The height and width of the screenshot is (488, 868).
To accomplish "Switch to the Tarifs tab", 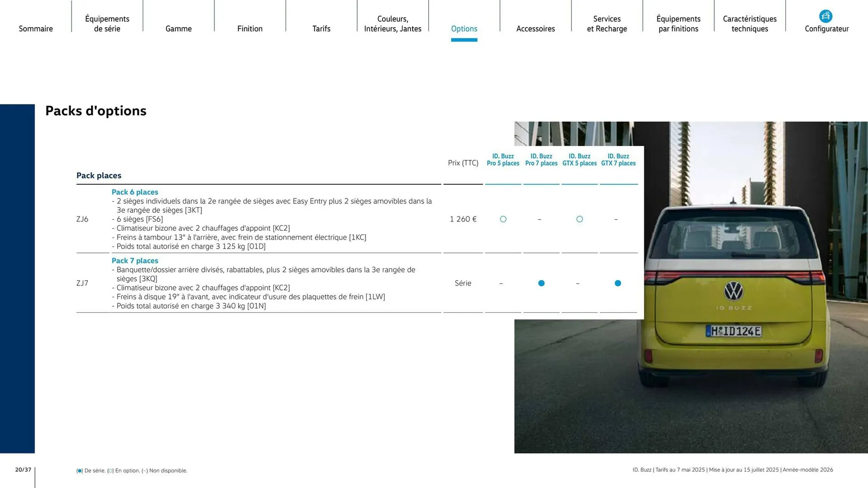I will click(x=321, y=28).
